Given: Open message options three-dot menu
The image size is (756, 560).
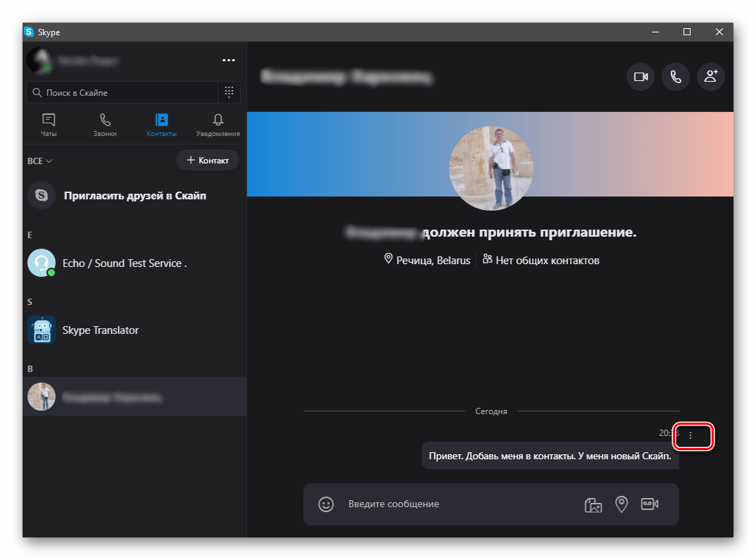Looking at the screenshot, I should 691,435.
